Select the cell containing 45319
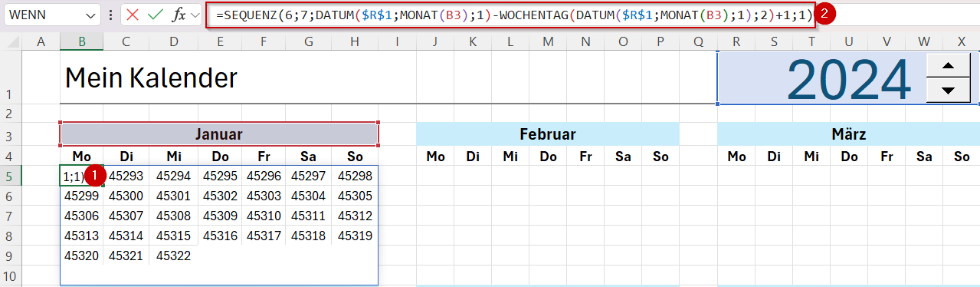The width and height of the screenshot is (980, 287). 355,236
